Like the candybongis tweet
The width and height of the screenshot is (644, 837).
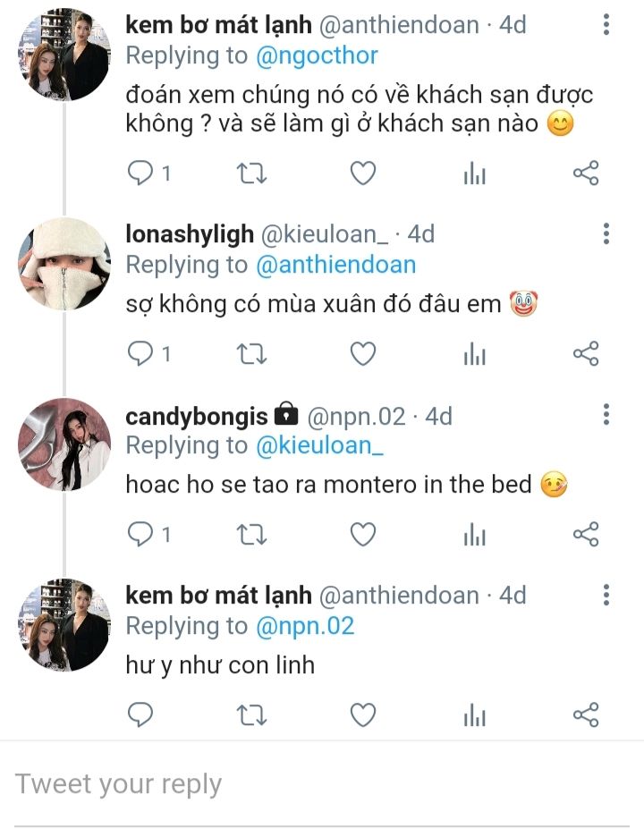(362, 535)
